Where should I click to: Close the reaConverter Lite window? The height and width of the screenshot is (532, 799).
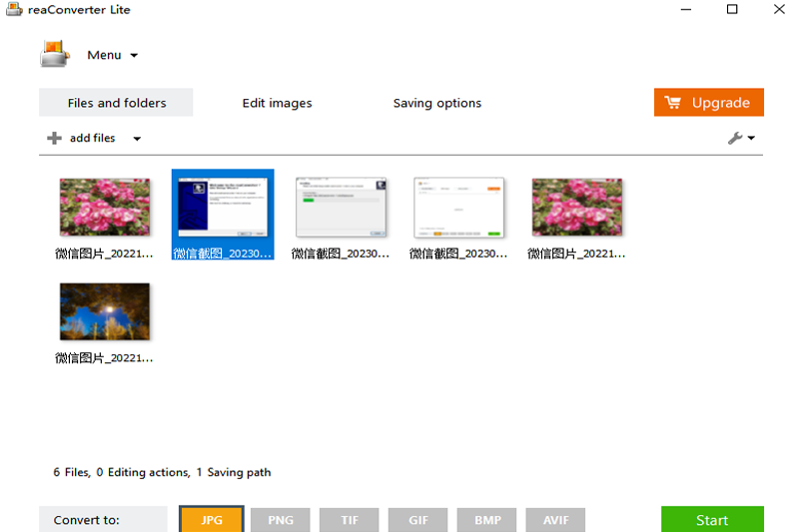[779, 9]
